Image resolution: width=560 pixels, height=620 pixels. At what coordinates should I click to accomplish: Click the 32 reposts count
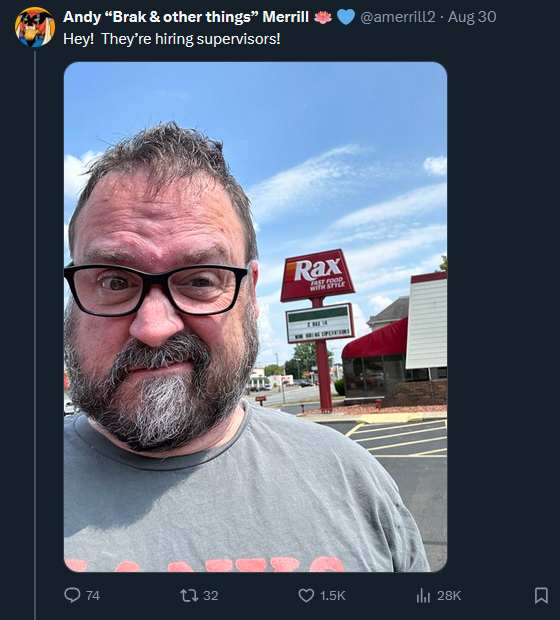coord(211,595)
